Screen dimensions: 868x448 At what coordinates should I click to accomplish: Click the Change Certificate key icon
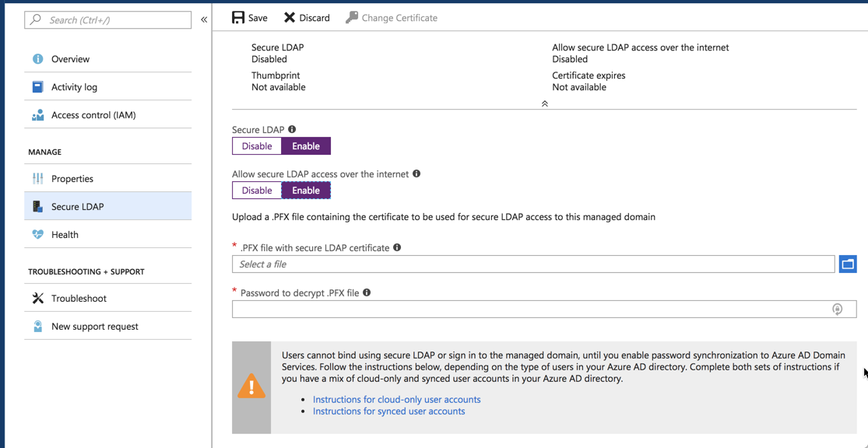(352, 18)
